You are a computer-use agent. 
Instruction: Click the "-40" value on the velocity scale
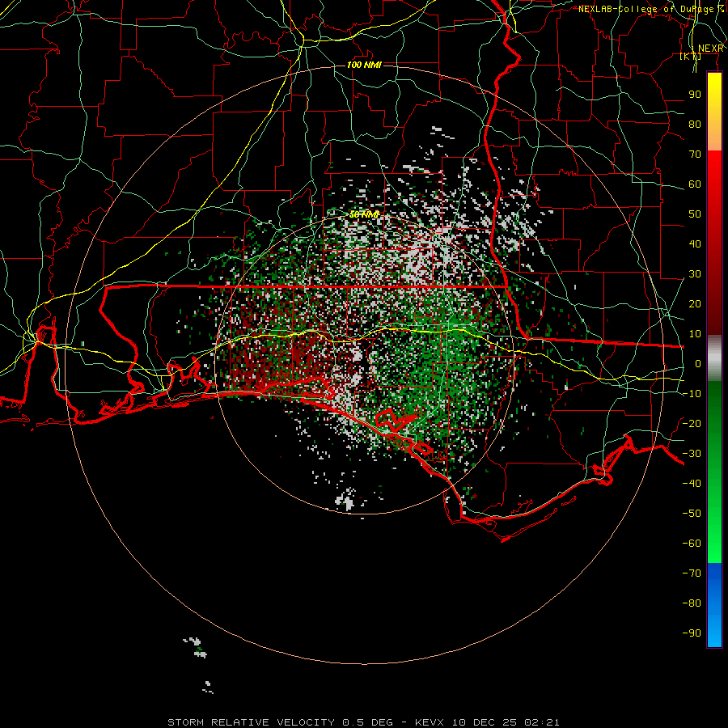coord(692,484)
